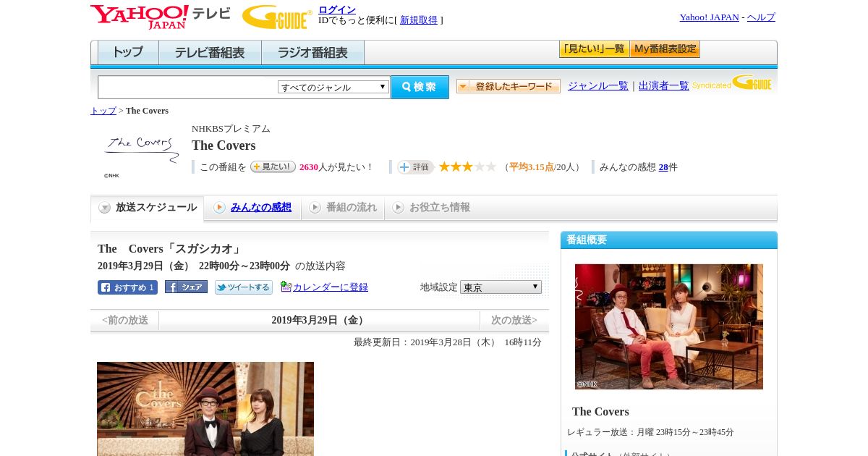This screenshot has width=868, height=456.
Task: Go to <前の放送 previous broadcast
Action: click(x=125, y=320)
